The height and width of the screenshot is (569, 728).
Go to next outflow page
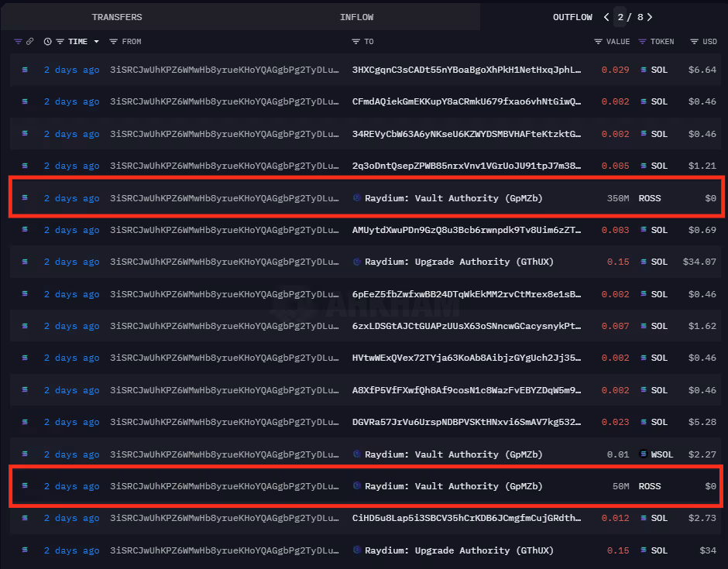point(650,17)
